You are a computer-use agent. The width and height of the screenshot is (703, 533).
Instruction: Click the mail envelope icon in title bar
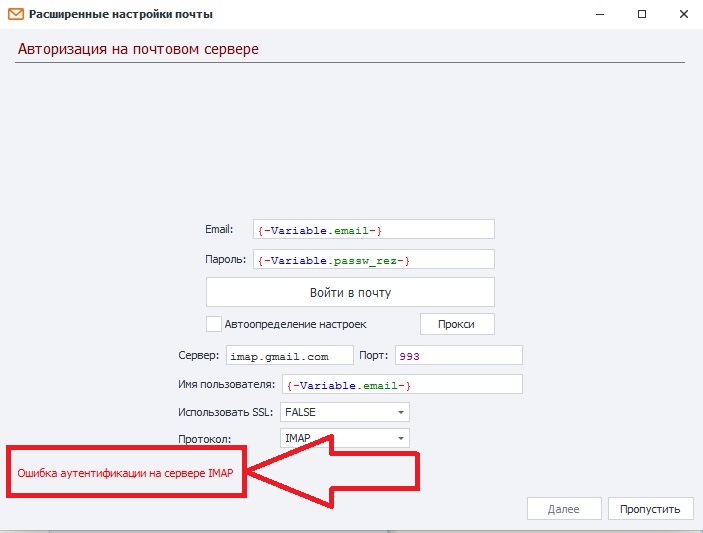16,14
